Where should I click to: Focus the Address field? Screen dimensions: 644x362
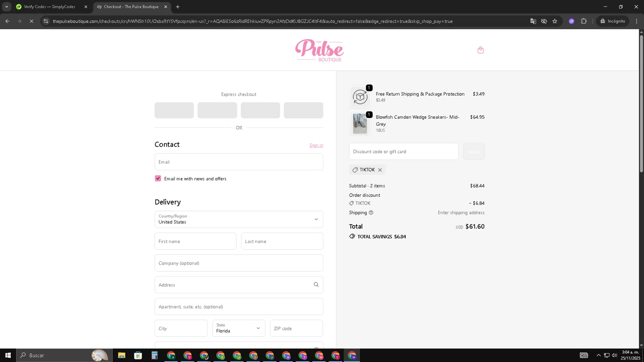tap(239, 285)
